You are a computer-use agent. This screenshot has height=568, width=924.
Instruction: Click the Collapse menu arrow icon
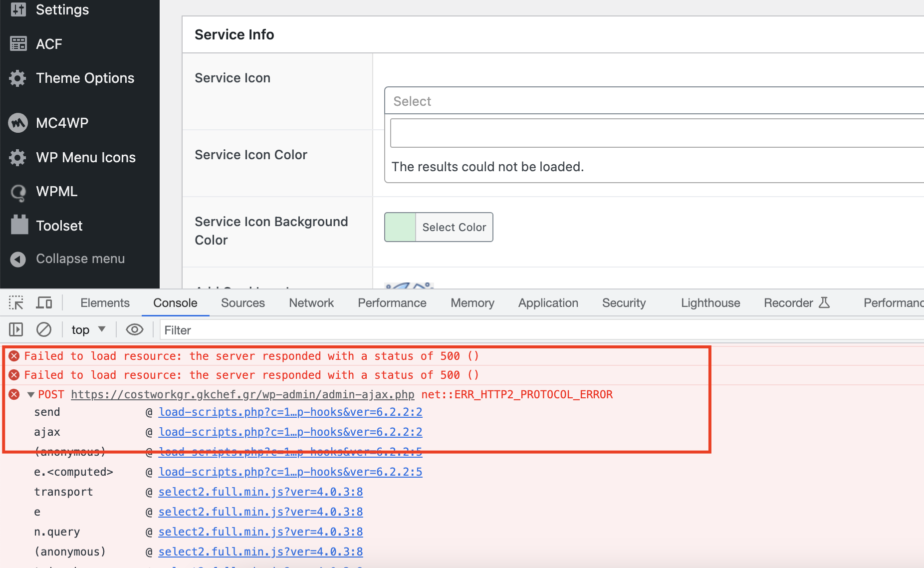[x=18, y=259]
